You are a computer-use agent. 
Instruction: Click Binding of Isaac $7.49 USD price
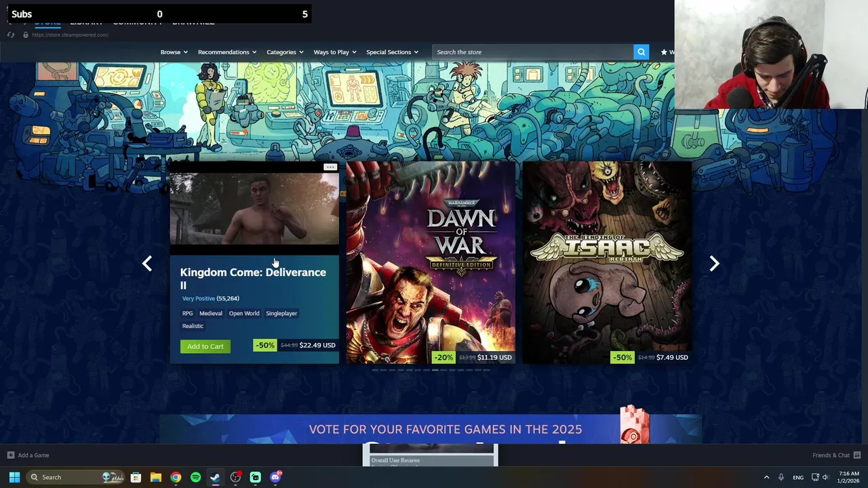(x=672, y=357)
